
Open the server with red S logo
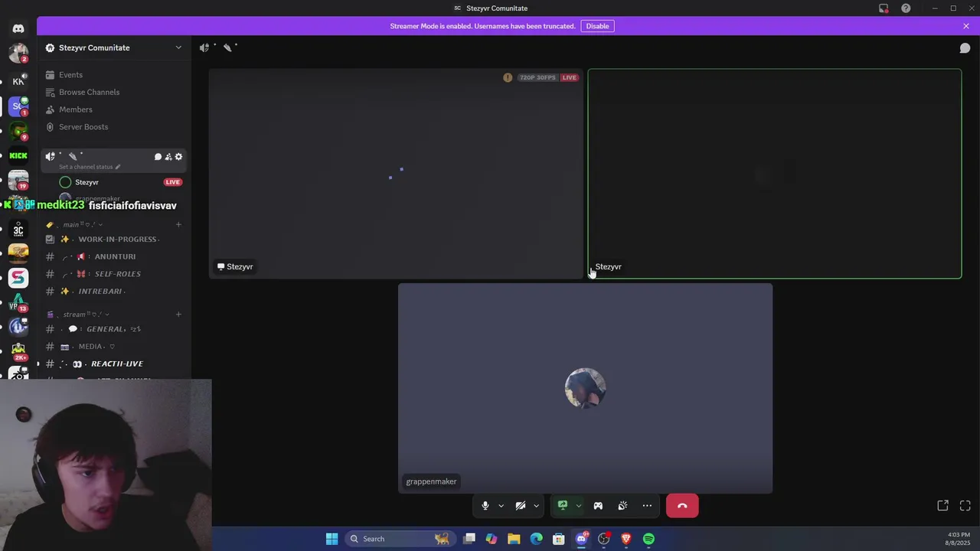pos(18,278)
